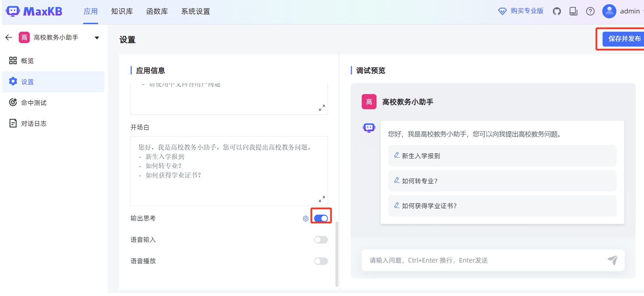Open 对话日志 in the sidebar

(53, 123)
